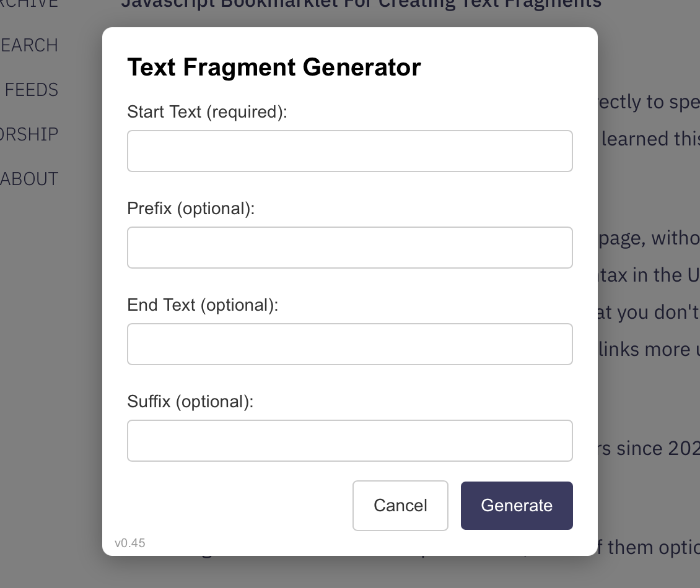Click inside the Prefix input field
Screen dimensions: 700x588
(x=349, y=247)
